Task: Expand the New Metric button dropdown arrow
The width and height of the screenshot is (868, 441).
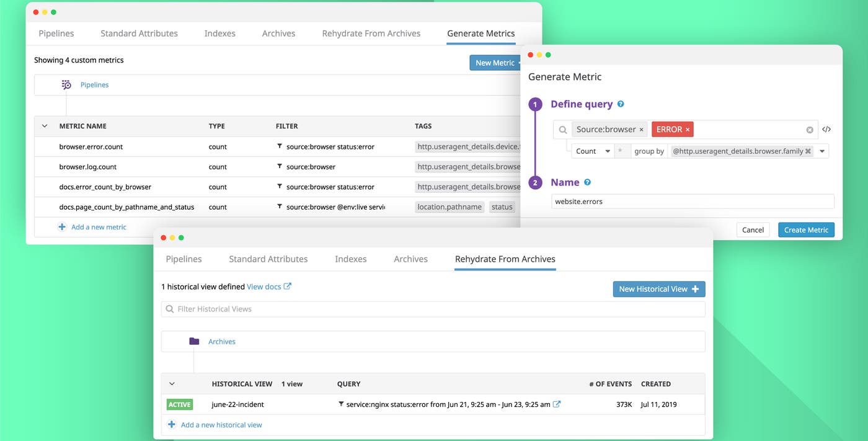Action: click(521, 63)
